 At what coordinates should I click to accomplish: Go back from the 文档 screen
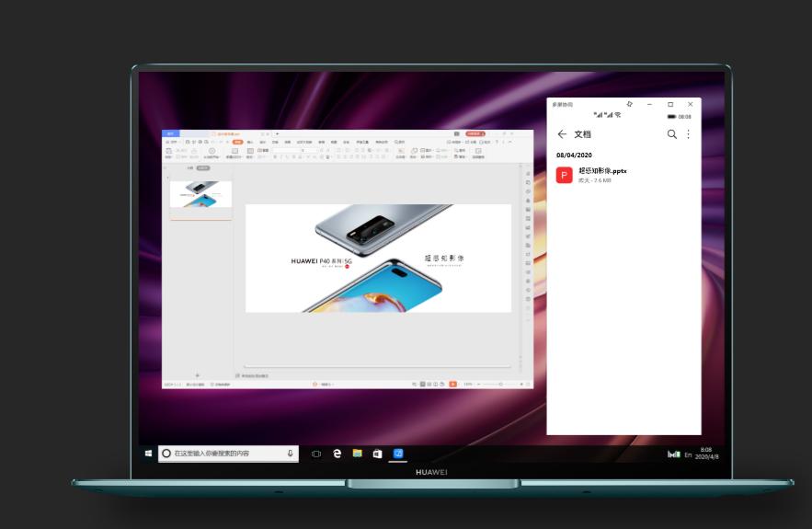point(562,134)
